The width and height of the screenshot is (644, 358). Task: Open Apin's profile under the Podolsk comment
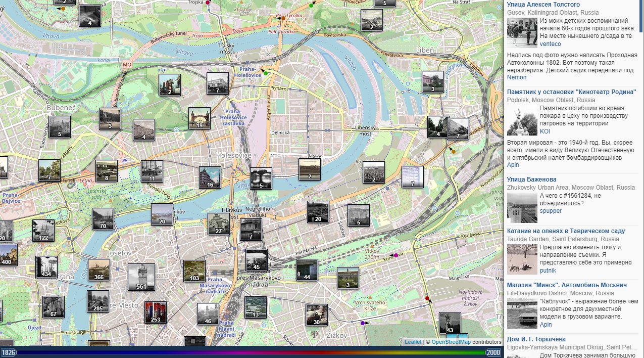(513, 165)
